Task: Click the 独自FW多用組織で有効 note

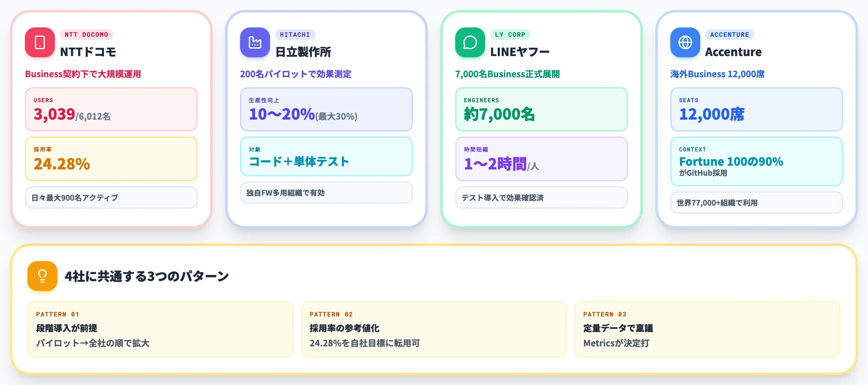Action: (x=326, y=192)
